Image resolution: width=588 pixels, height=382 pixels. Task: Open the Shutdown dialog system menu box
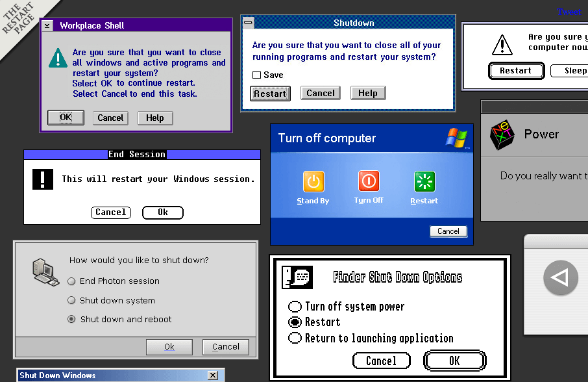pos(249,23)
